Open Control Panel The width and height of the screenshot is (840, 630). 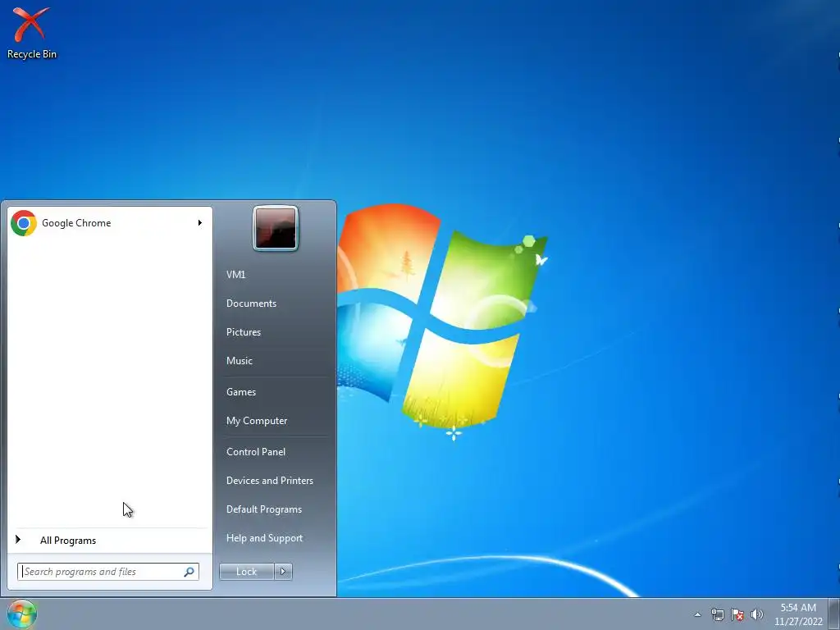click(256, 452)
